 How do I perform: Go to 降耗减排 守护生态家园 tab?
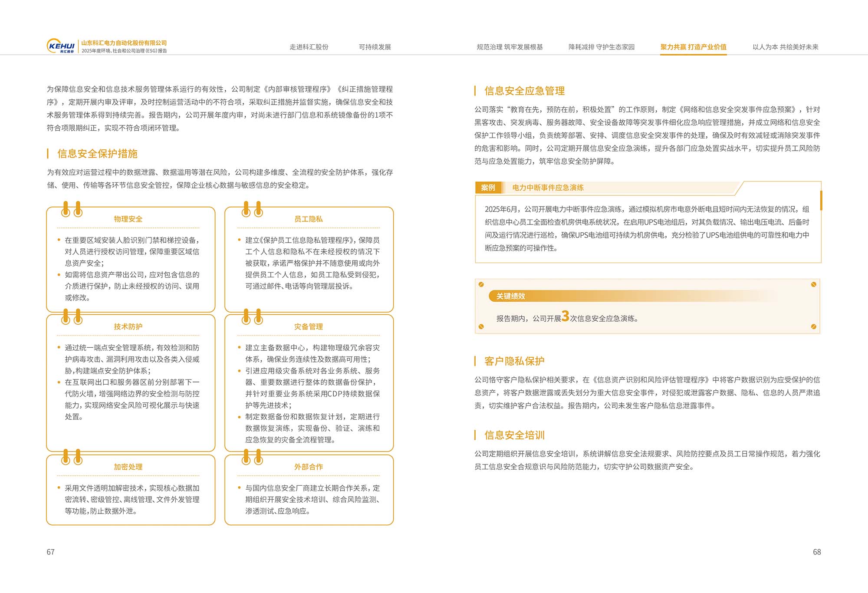pos(601,47)
